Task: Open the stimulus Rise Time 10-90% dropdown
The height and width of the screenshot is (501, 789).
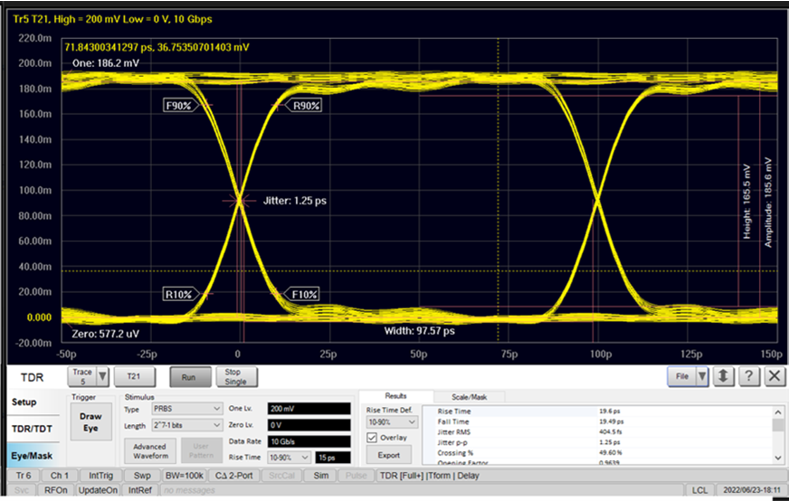Action: point(289,457)
